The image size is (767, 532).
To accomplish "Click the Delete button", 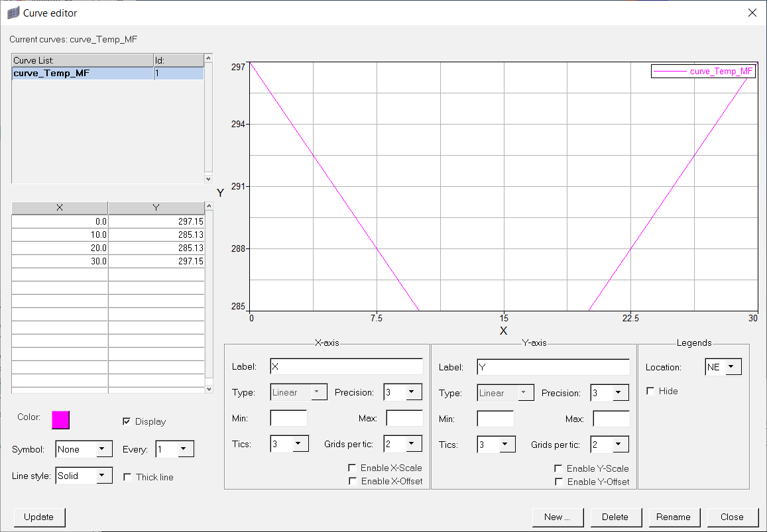I will pyautogui.click(x=615, y=517).
